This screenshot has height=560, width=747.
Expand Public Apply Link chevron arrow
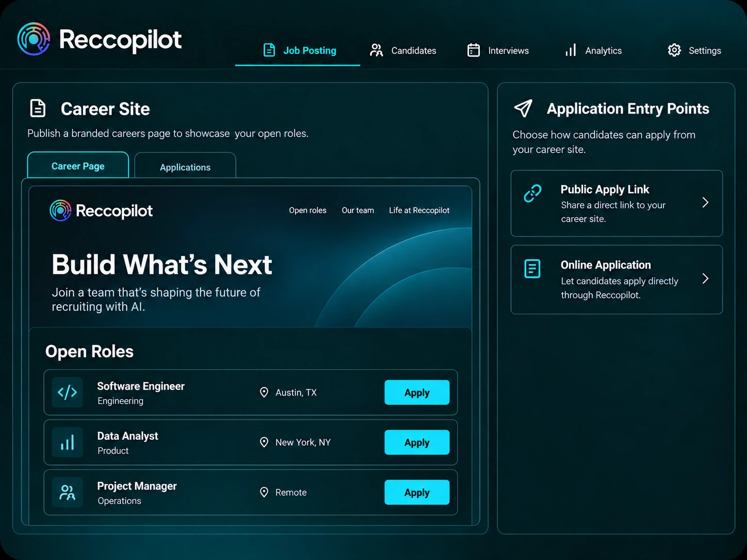tap(705, 203)
